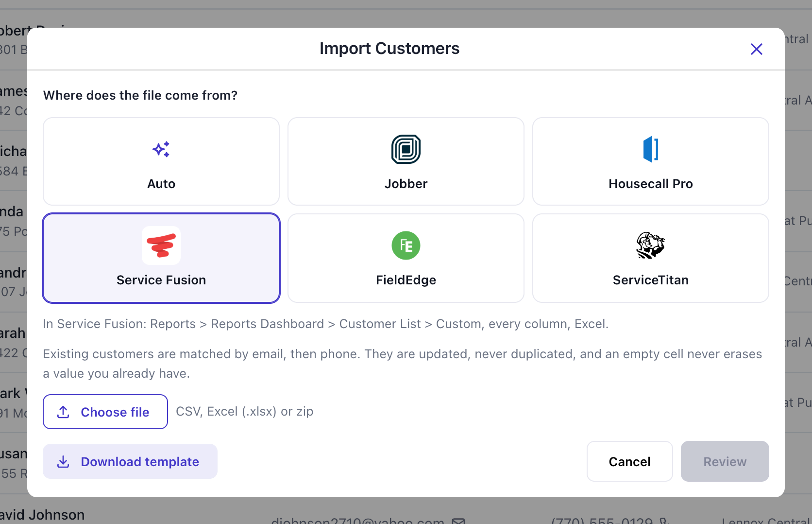Click the email icon in David Johnson's row
812x524 pixels.
pyautogui.click(x=458, y=521)
